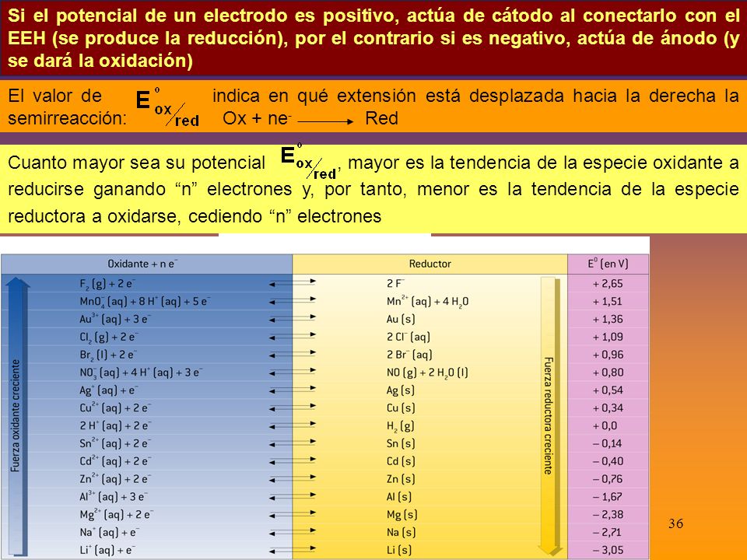Select the 'NO₃⁻ (aq) + 4 H⁺' oxidant cell
This screenshot has height=560, width=747.
pyautogui.click(x=141, y=373)
